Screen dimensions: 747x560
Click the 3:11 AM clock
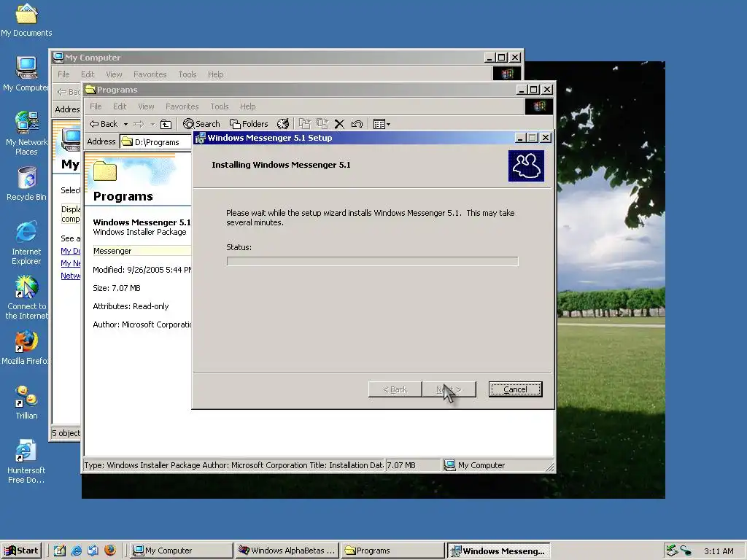[719, 551]
